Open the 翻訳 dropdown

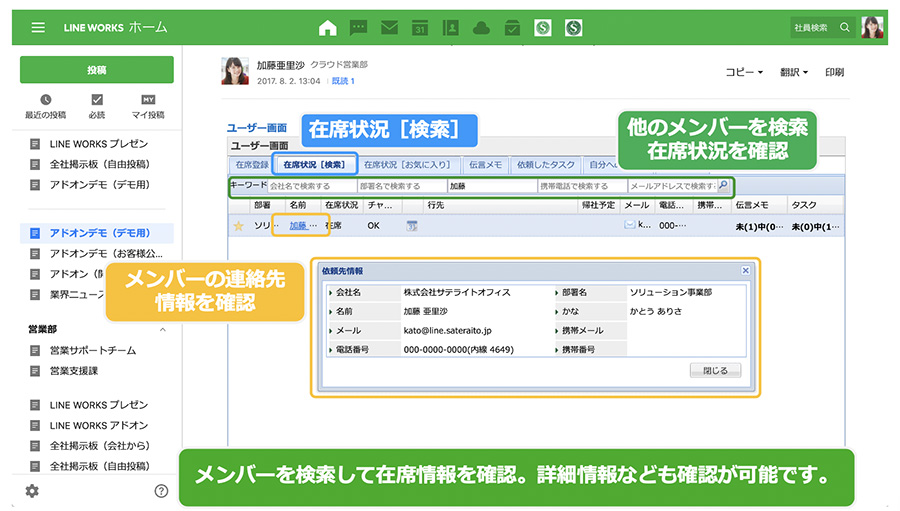pos(794,72)
